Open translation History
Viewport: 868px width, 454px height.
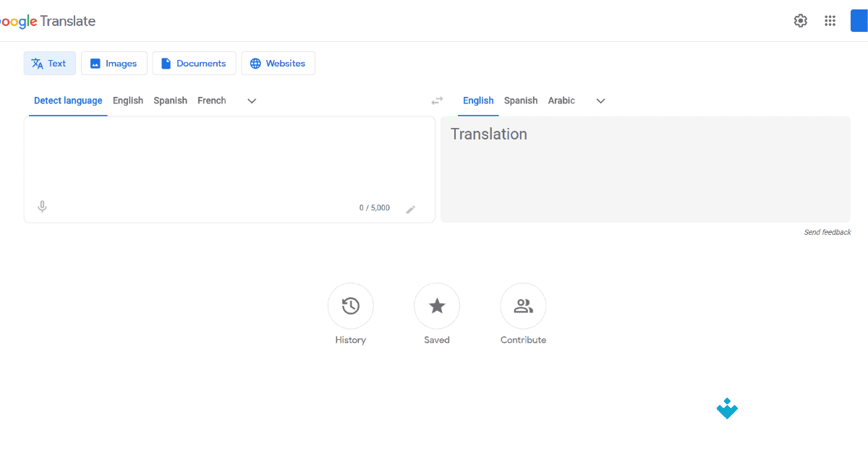pyautogui.click(x=350, y=306)
